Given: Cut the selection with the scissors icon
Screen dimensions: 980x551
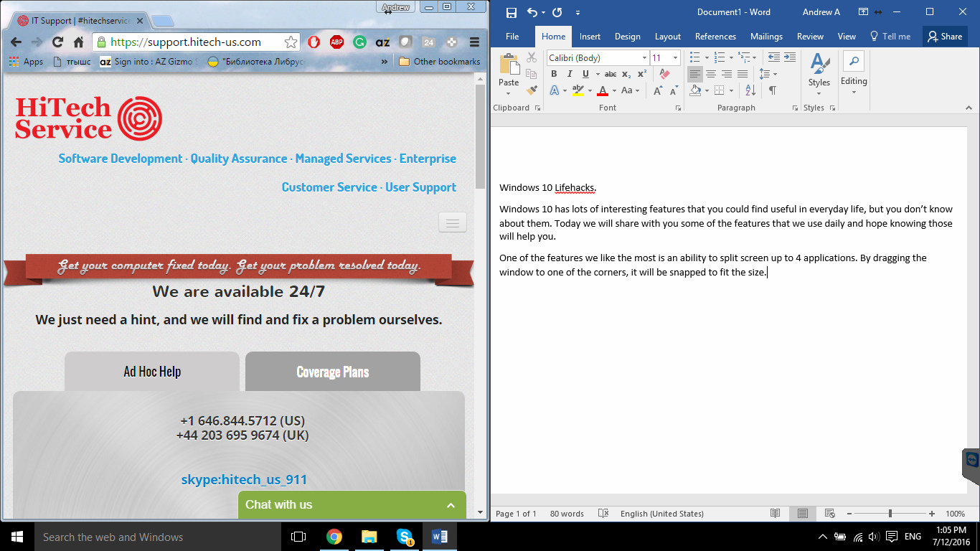Looking at the screenshot, I should 532,57.
